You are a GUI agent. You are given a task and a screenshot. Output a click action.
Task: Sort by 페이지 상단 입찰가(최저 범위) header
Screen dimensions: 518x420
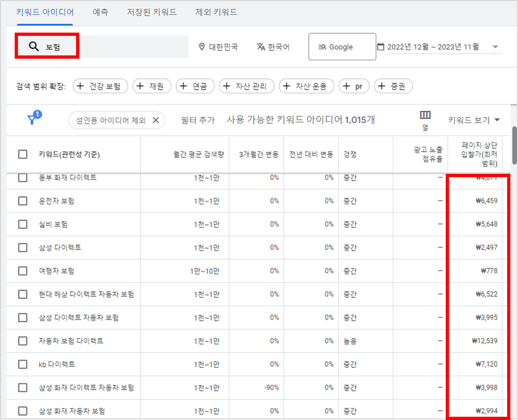pyautogui.click(x=479, y=154)
